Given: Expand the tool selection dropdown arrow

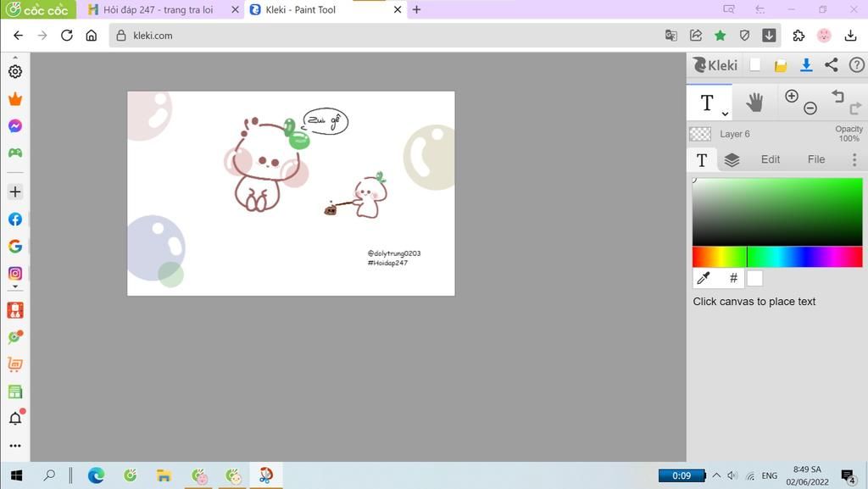Looking at the screenshot, I should [x=725, y=114].
